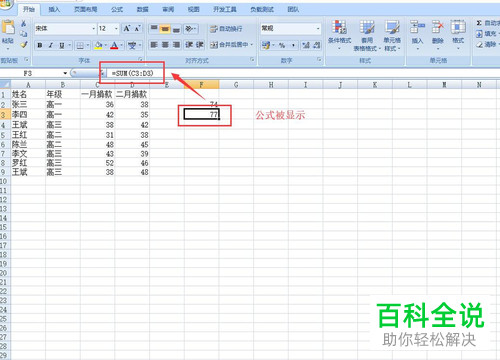Image resolution: width=500 pixels, height=360 pixels.
Task: Toggle italic formatting
Action: tap(51, 45)
